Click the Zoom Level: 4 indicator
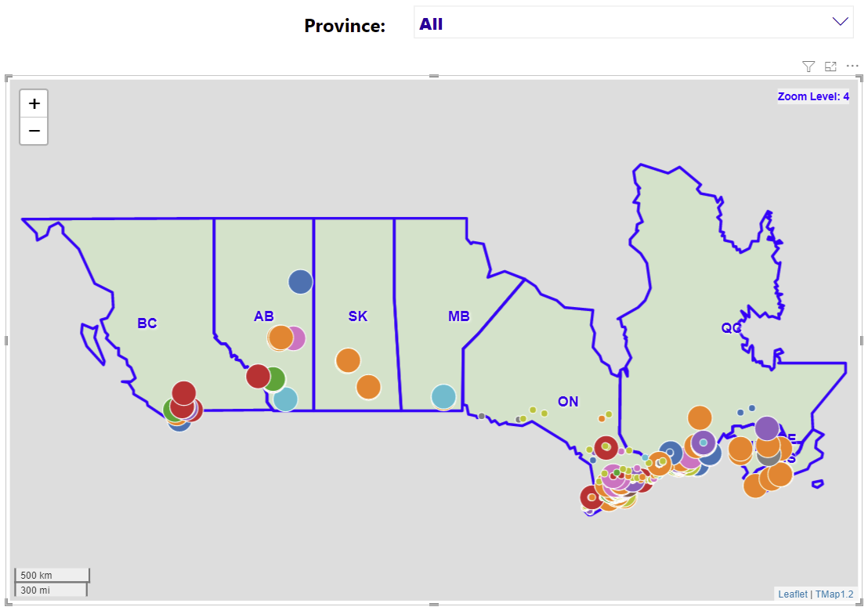The height and width of the screenshot is (614, 868). [813, 96]
